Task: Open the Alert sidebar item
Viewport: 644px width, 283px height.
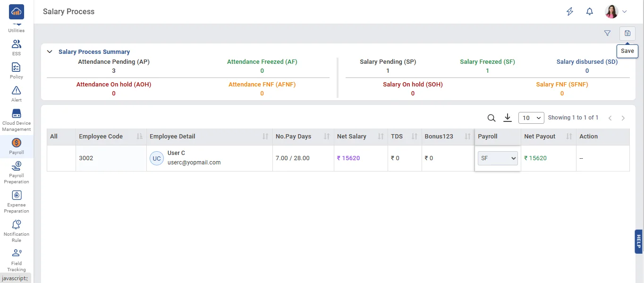Action: click(x=17, y=94)
